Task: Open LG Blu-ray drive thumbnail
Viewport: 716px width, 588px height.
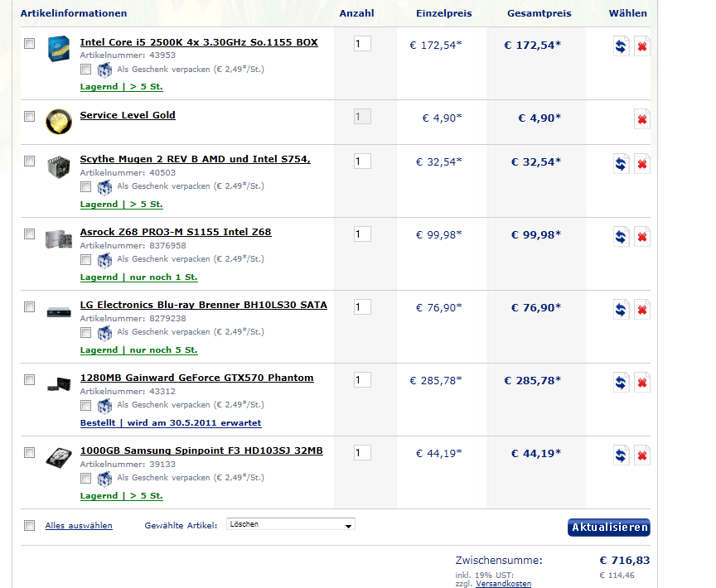Action: (x=59, y=312)
